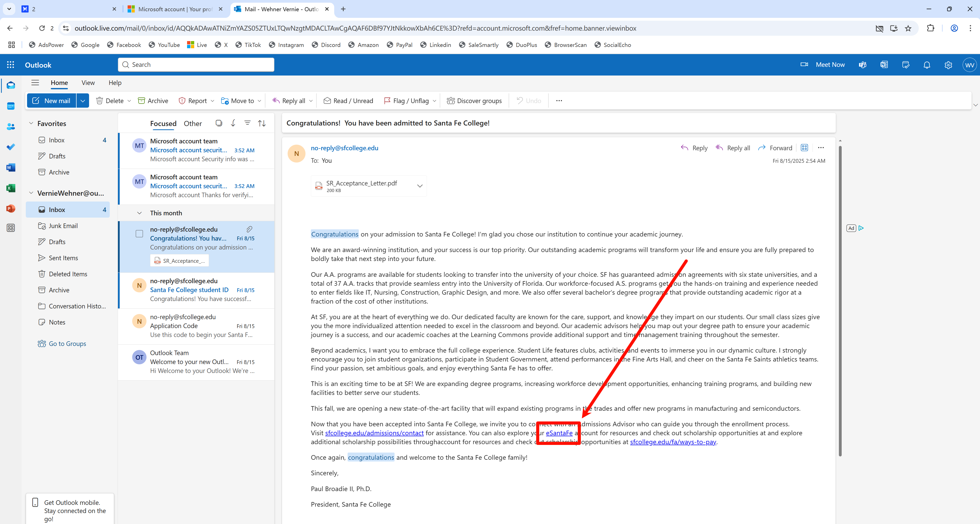
Task: Open the Junk Email folder
Action: coord(68,226)
